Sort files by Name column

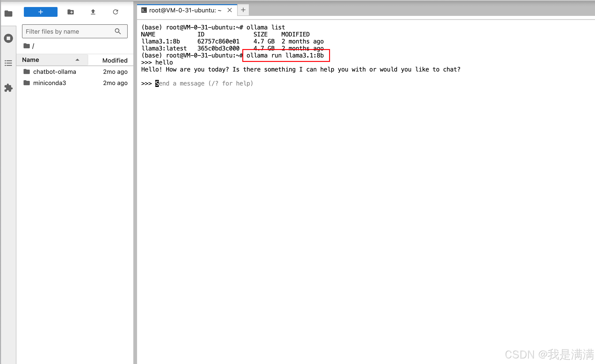point(31,60)
